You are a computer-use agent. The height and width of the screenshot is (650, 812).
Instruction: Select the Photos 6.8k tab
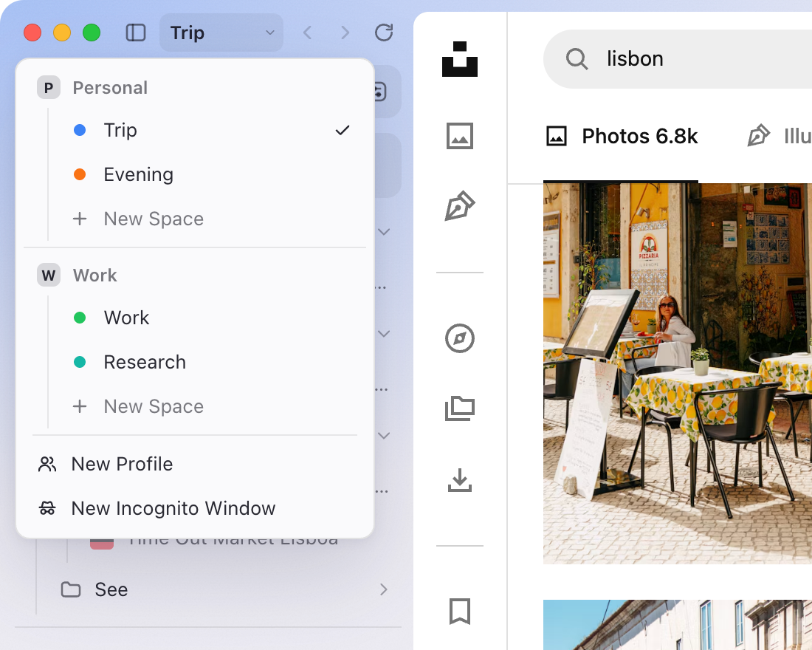click(x=622, y=137)
